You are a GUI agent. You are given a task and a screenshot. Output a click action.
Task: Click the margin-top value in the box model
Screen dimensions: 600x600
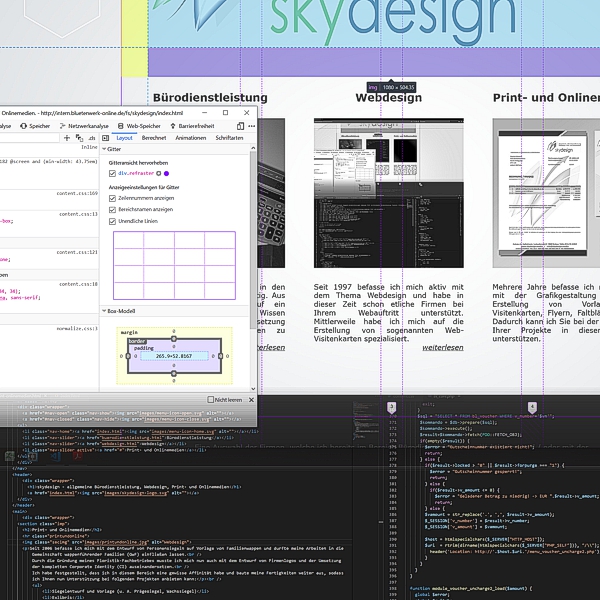(174, 331)
